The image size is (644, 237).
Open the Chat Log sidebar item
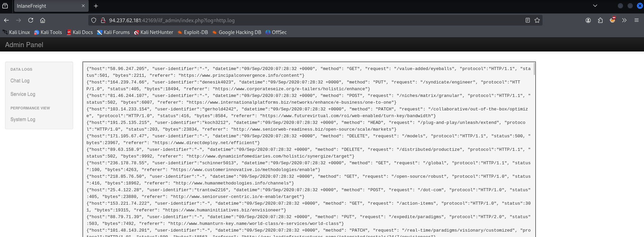click(20, 81)
